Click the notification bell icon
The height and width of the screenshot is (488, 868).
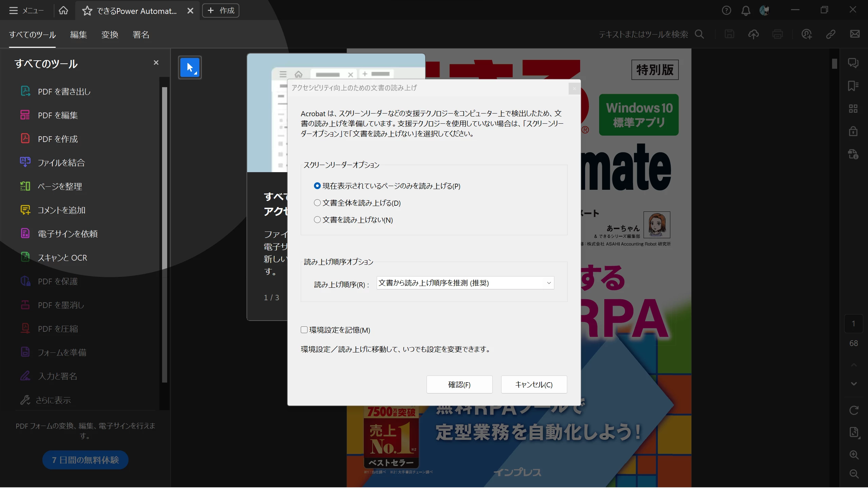746,11
